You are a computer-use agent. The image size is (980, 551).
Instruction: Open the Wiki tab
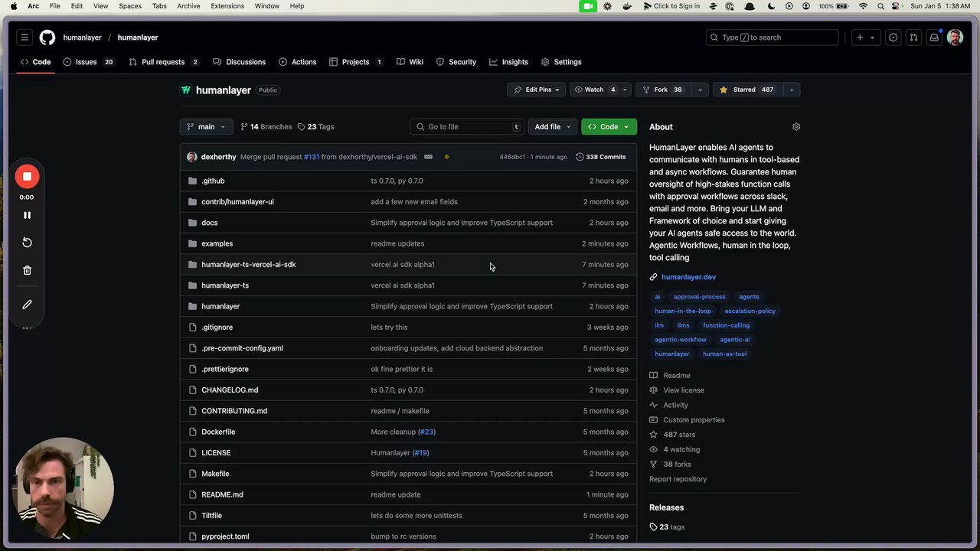410,62
